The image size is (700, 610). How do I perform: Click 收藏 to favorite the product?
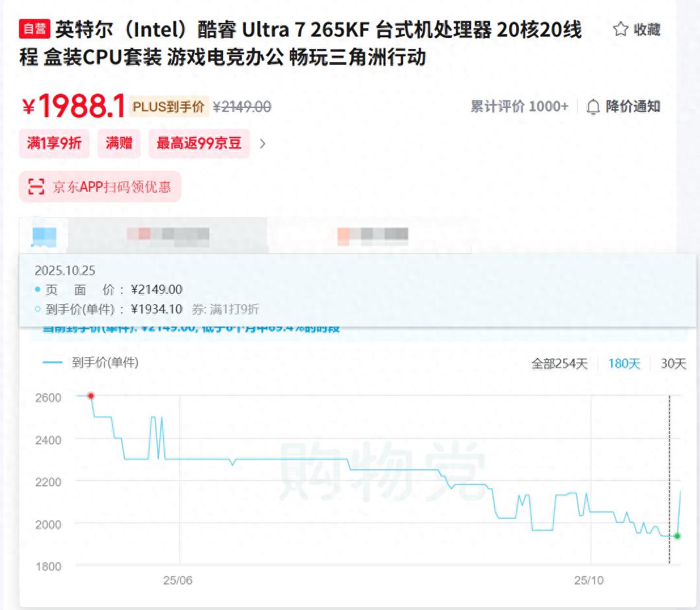pyautogui.click(x=647, y=29)
